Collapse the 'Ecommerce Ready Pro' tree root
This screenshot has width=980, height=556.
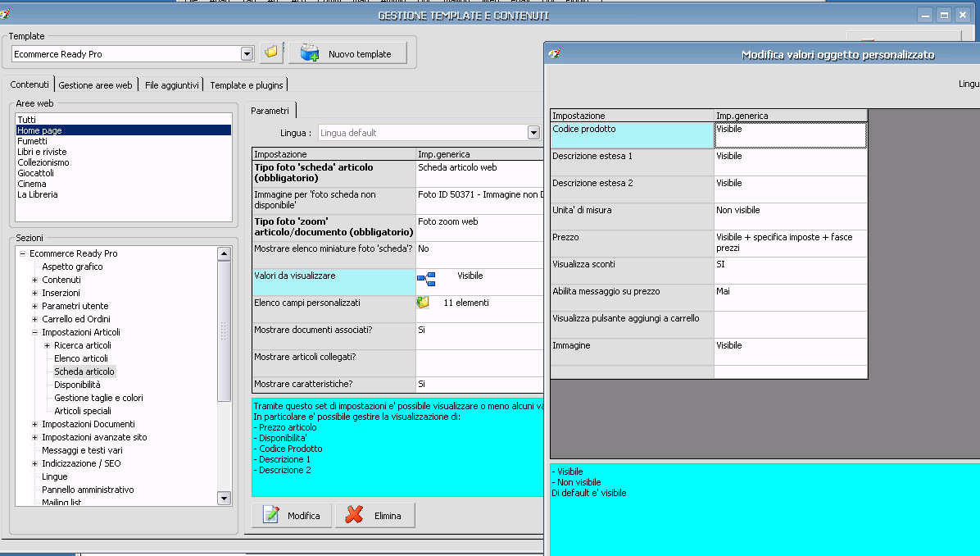22,253
